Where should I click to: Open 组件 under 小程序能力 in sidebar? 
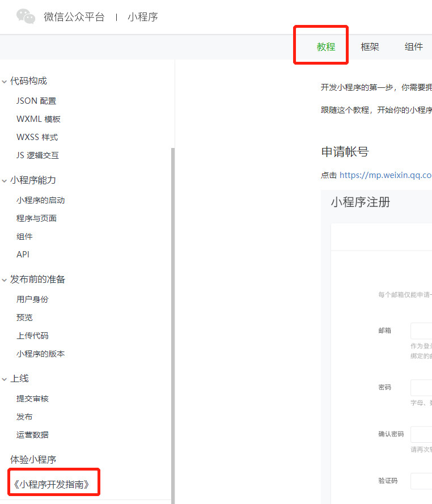(24, 236)
